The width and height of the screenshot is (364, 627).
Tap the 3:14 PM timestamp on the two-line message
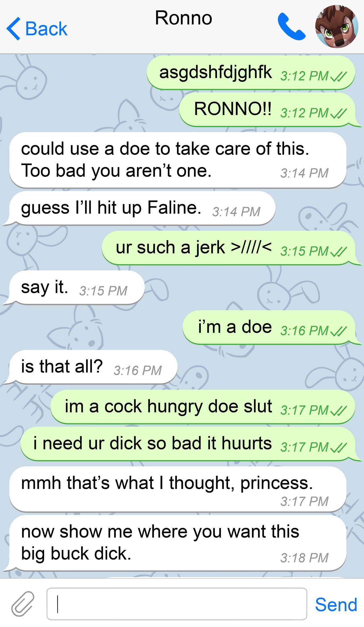pyautogui.click(x=304, y=173)
